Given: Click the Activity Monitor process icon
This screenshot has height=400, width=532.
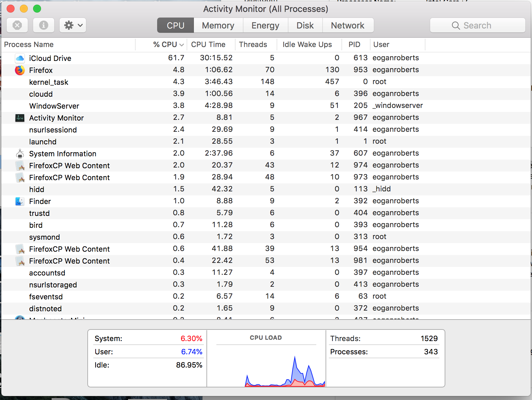Looking at the screenshot, I should (x=20, y=118).
